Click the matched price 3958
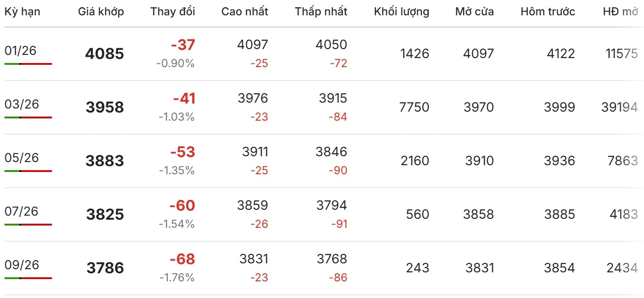Viewport: 644px width, 298px height. (104, 108)
